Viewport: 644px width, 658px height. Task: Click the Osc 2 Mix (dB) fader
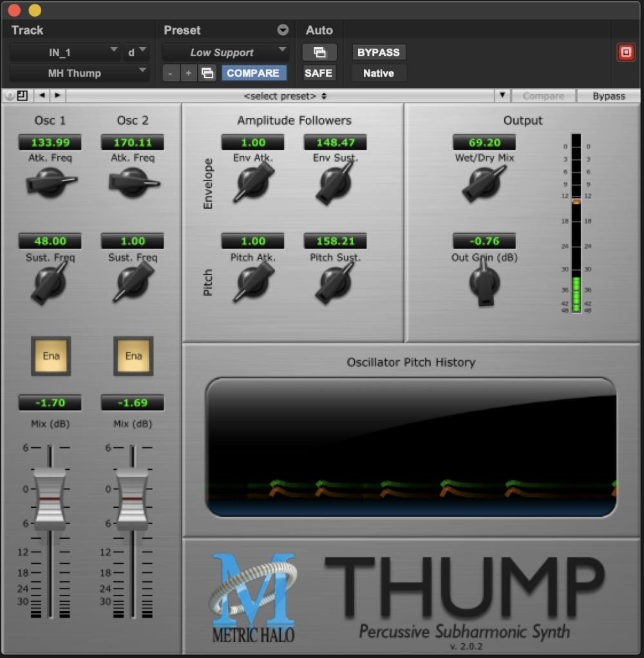click(x=133, y=499)
